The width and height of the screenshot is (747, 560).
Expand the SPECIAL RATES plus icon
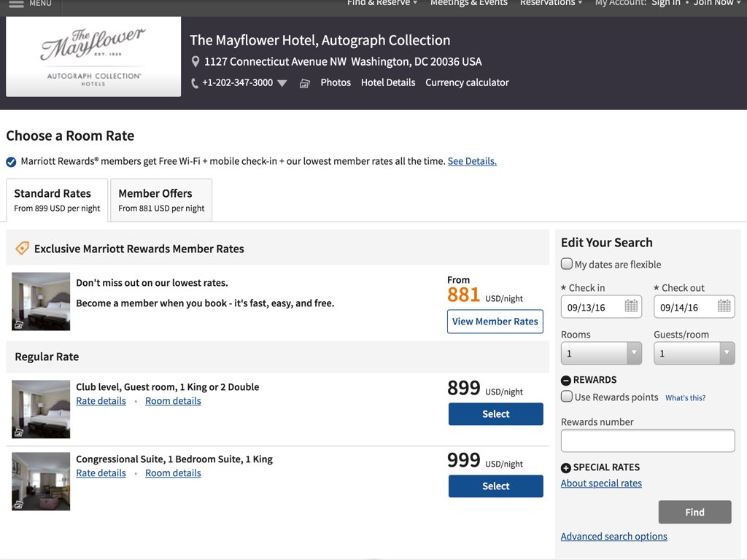point(566,467)
